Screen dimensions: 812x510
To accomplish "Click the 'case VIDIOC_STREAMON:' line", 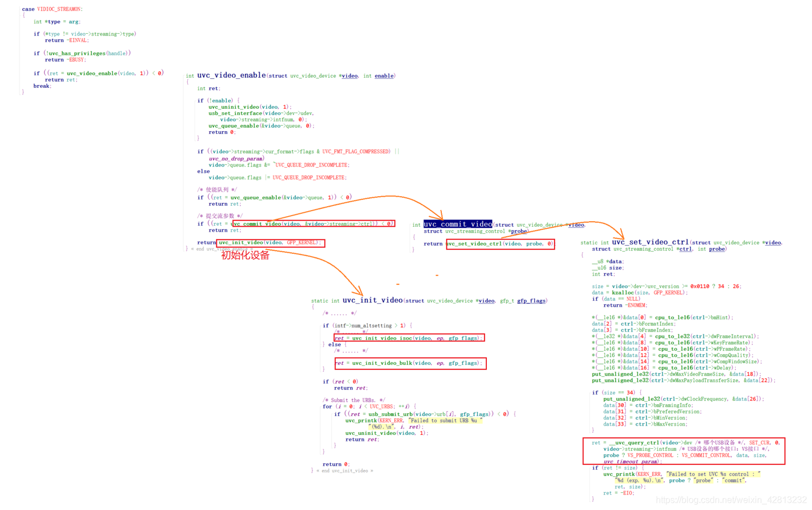I will tap(52, 9).
